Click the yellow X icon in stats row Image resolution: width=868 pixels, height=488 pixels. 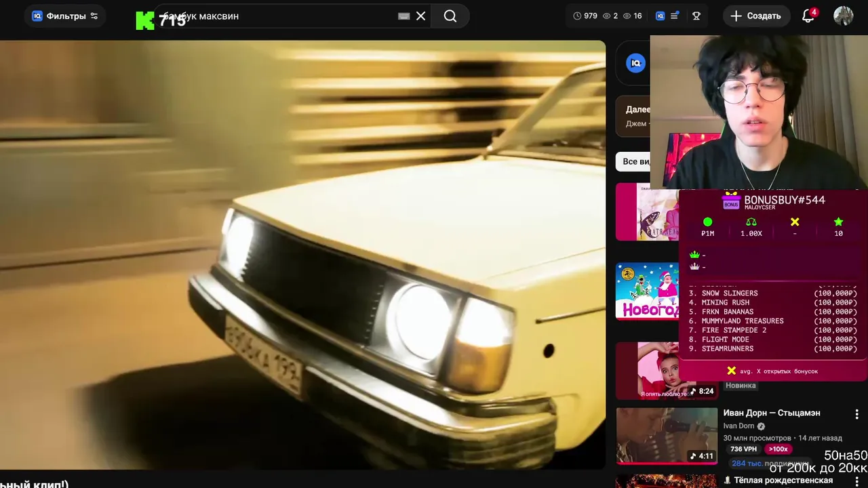795,222
